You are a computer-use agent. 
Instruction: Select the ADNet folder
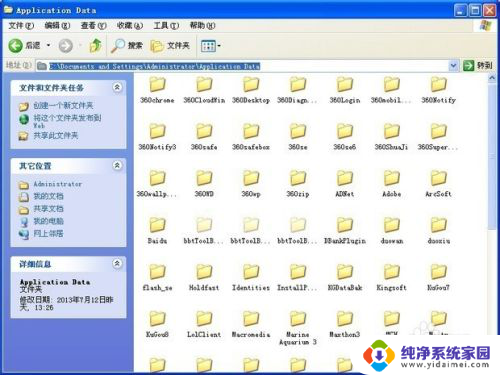[345, 184]
